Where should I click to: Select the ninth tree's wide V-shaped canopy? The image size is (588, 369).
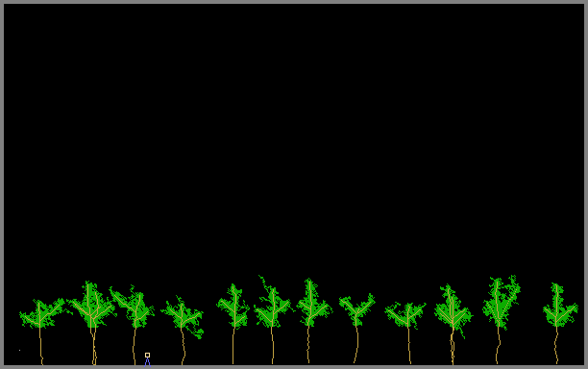click(405, 315)
